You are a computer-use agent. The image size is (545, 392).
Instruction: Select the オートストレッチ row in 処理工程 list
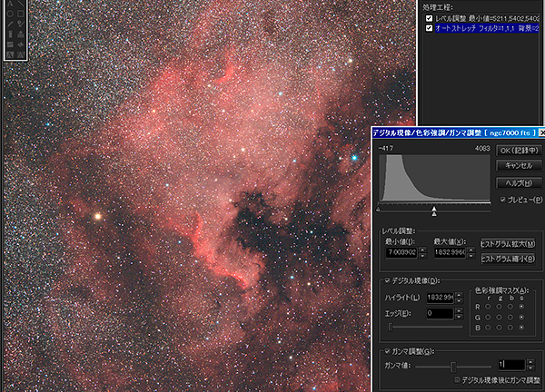coord(487,28)
